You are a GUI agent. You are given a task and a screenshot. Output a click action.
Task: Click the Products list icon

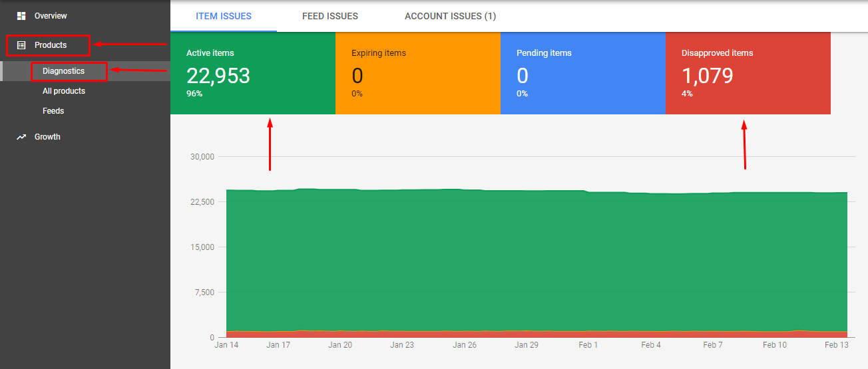pyautogui.click(x=21, y=45)
